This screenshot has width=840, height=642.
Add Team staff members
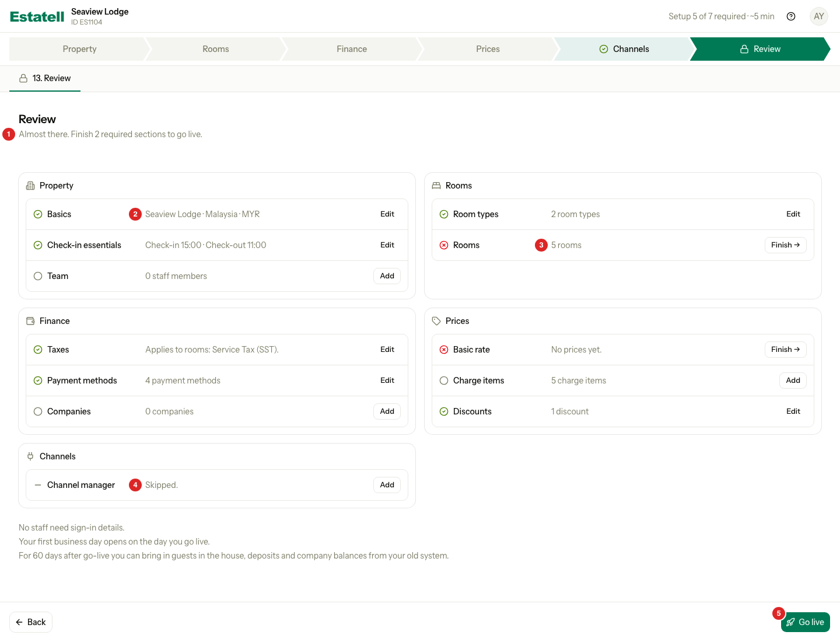tap(387, 276)
